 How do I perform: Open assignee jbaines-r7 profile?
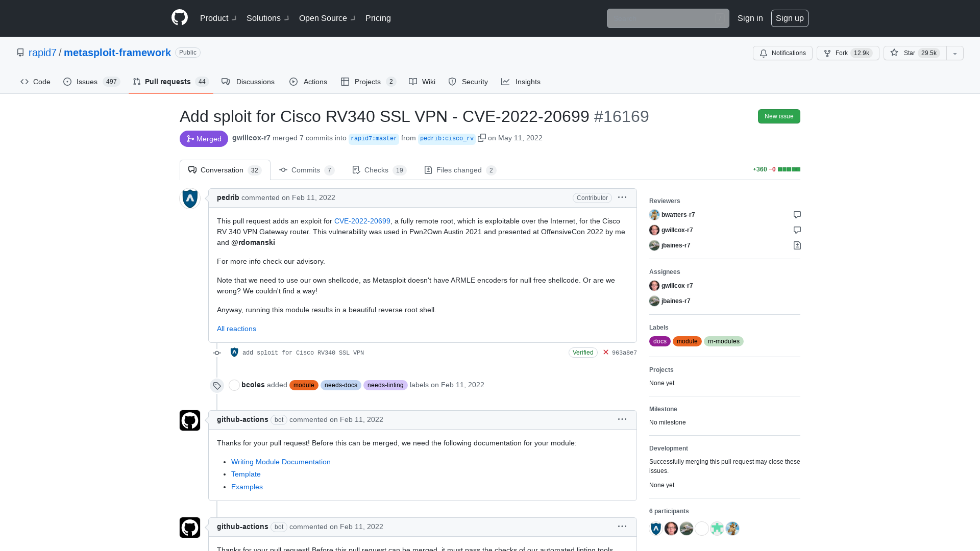tap(676, 301)
